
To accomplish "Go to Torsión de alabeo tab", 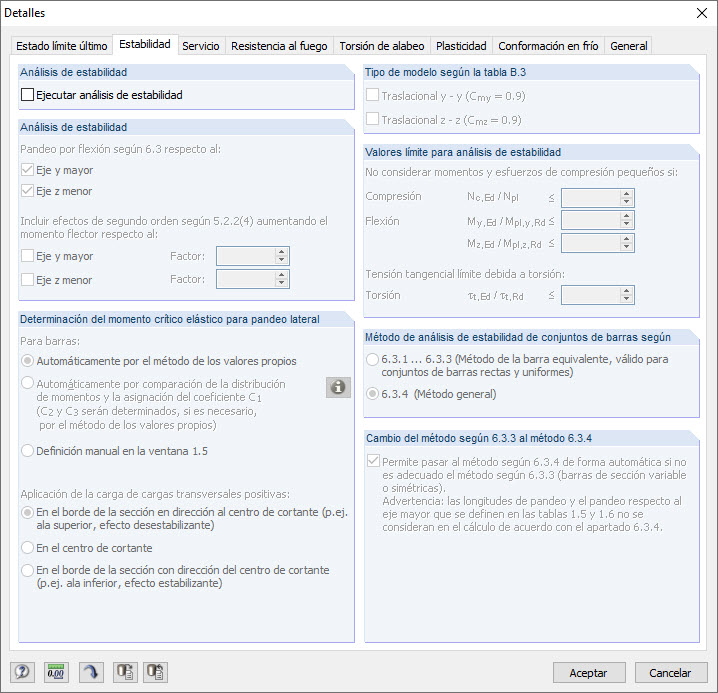I will [x=382, y=46].
